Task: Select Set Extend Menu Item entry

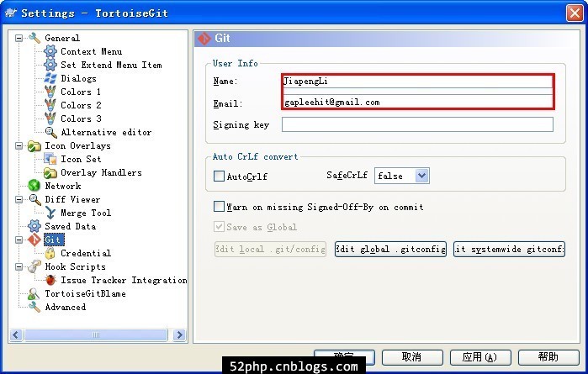Action: click(x=111, y=65)
